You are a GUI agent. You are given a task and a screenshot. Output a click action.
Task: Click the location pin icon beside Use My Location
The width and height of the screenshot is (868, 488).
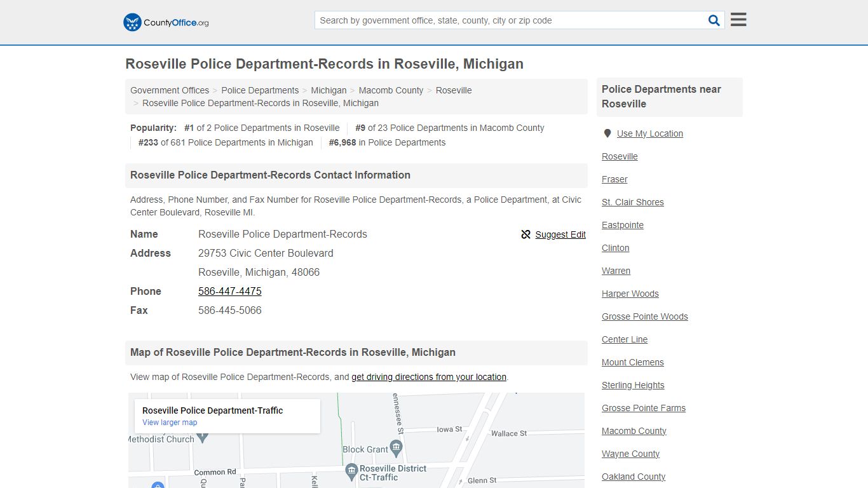(x=607, y=133)
